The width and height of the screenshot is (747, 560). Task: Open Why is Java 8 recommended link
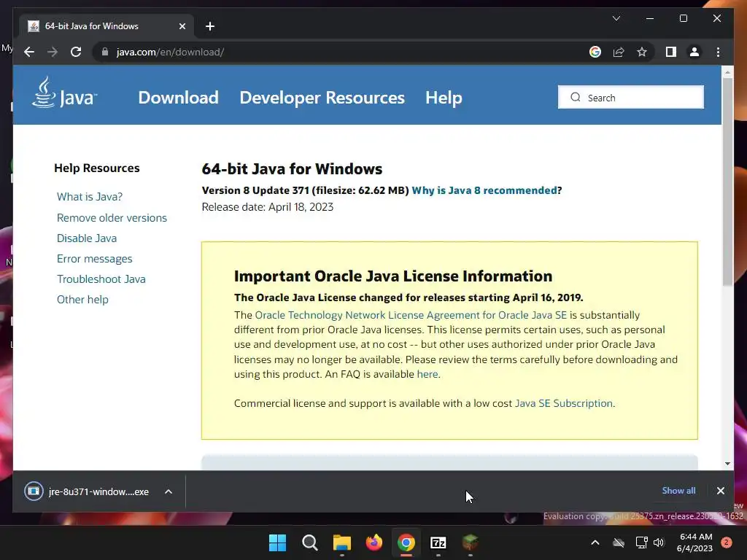coord(484,190)
